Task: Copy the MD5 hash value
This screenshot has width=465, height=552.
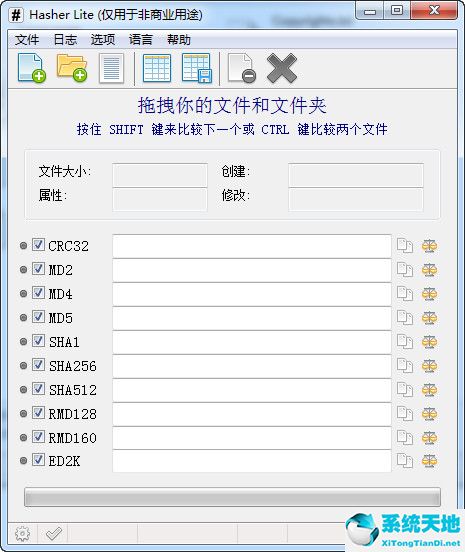Action: (405, 318)
